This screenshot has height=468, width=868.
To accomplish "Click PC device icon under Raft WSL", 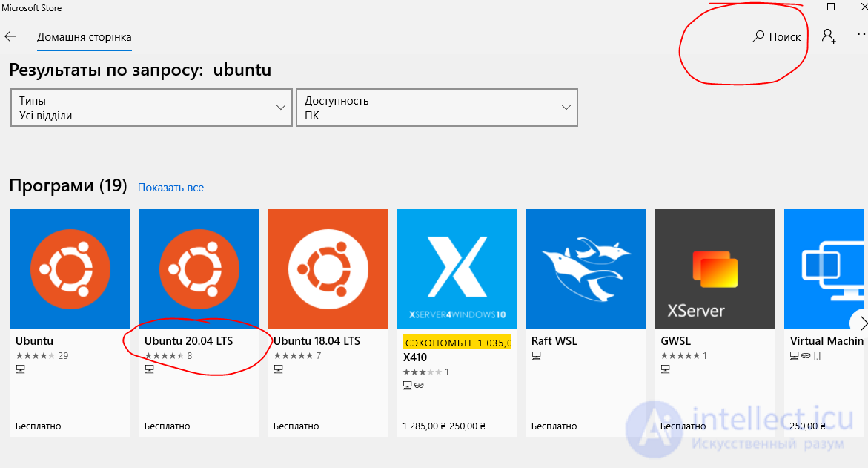I will click(537, 355).
